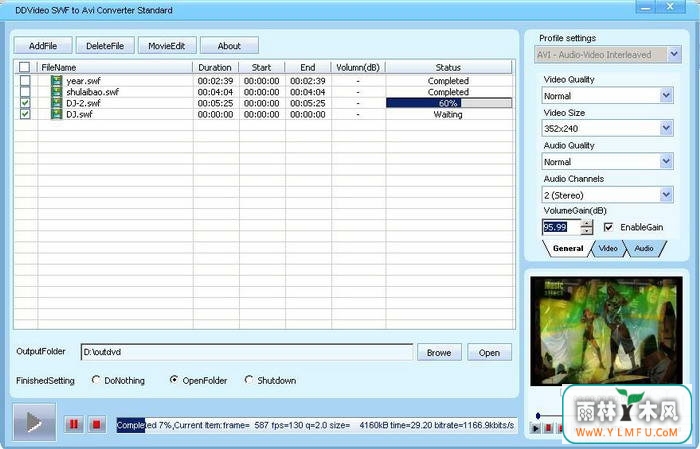Expand the Video Quality dropdown

pos(666,96)
